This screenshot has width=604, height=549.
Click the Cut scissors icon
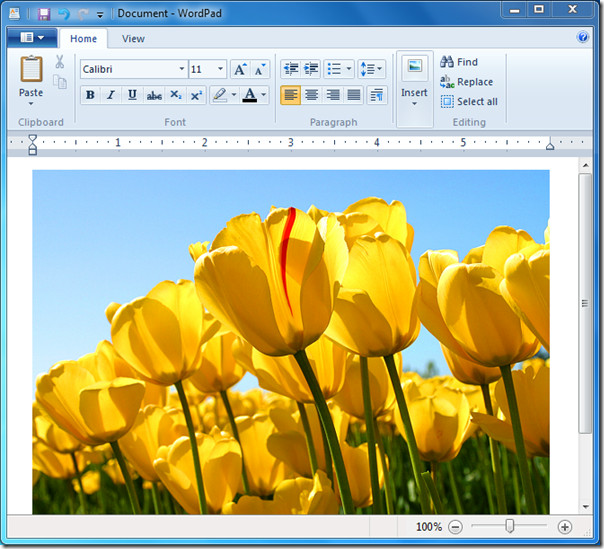[x=60, y=62]
